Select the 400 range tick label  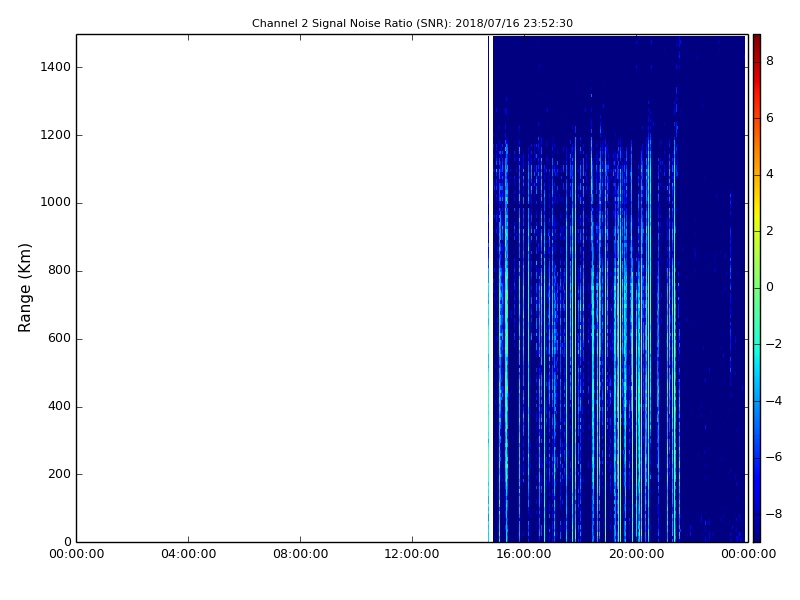pos(59,406)
